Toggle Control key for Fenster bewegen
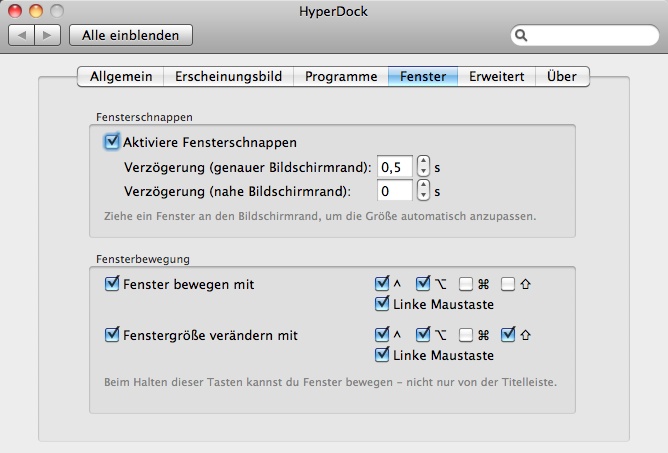Image resolution: width=668 pixels, height=453 pixels. (x=382, y=283)
